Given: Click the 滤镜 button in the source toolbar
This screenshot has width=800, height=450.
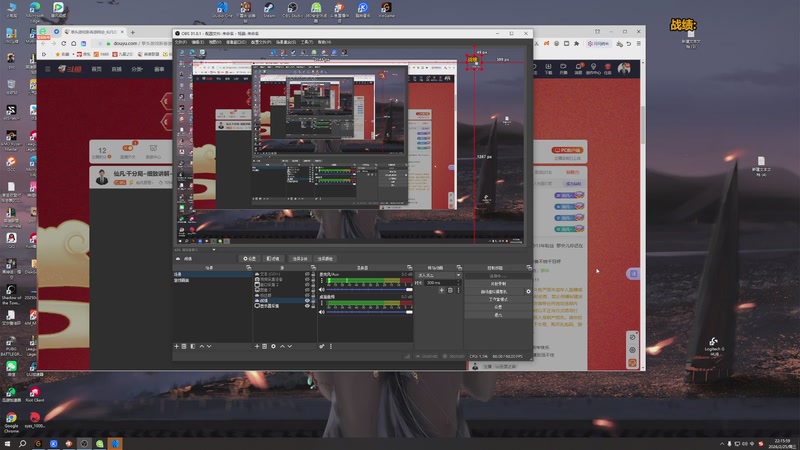Looking at the screenshot, I should [273, 259].
